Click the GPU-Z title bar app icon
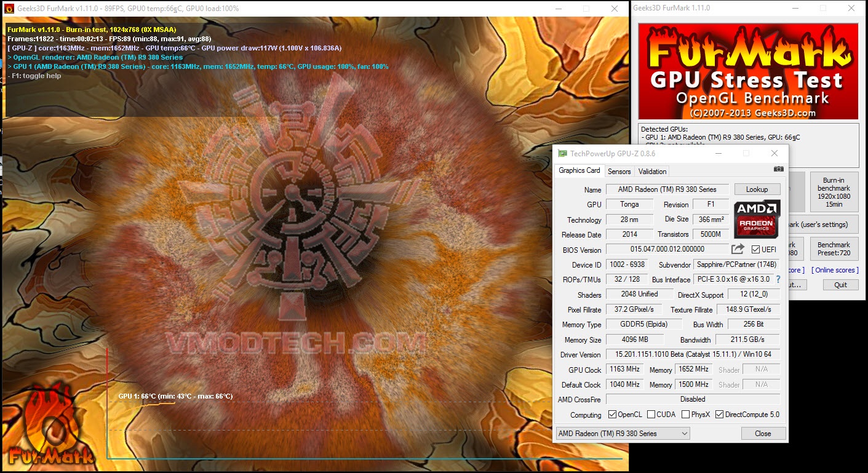Screen dimensions: 868x473 562,153
